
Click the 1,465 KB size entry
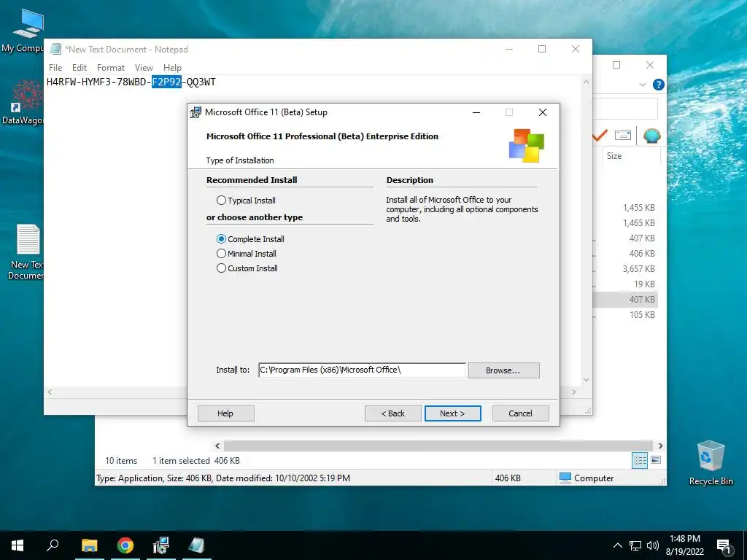[638, 223]
